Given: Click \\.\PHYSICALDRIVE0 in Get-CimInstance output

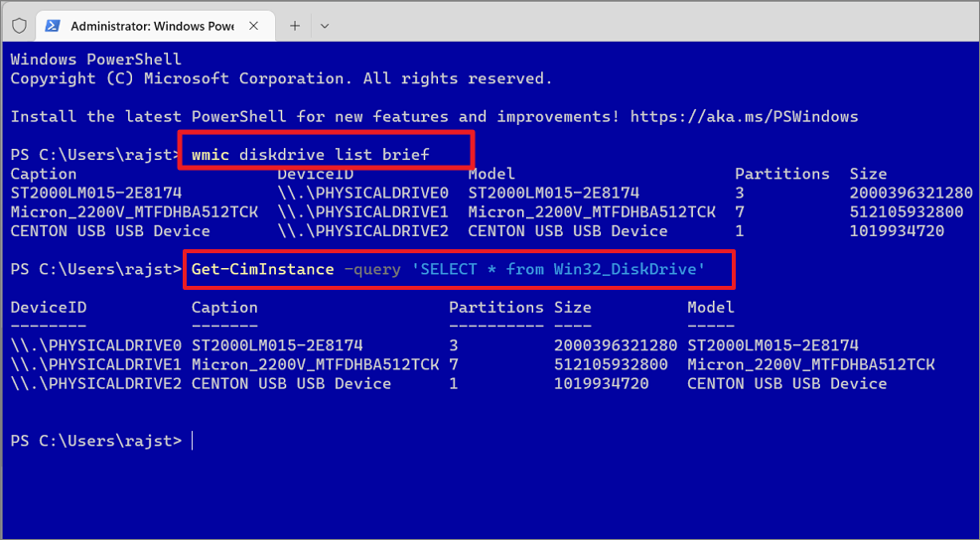Looking at the screenshot, I should point(96,345).
